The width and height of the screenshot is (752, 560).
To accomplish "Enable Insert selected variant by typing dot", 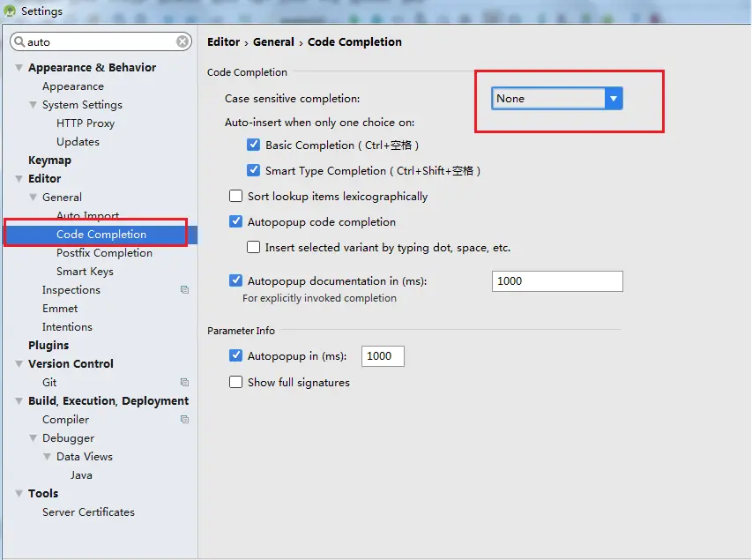I will click(x=253, y=247).
